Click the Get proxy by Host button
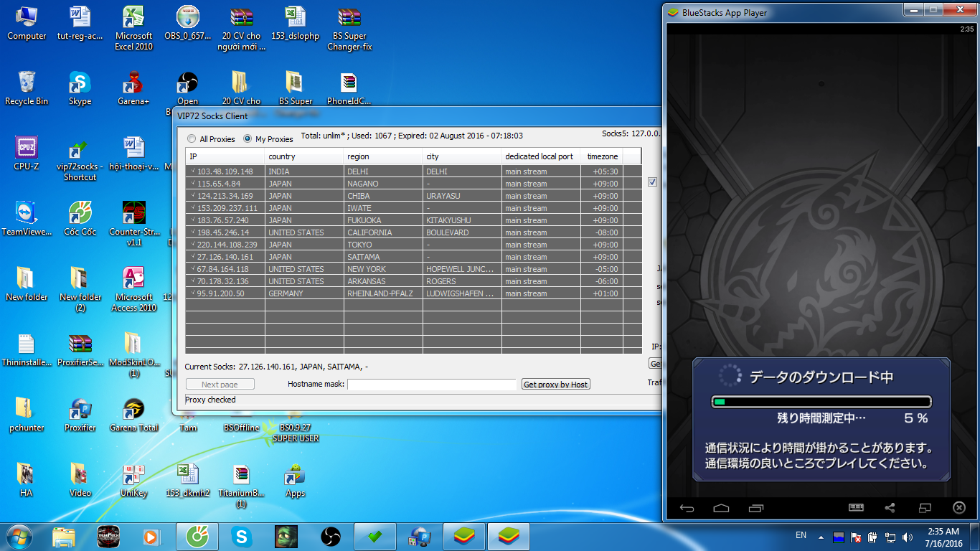Screen dimensions: 980x551 click(556, 385)
